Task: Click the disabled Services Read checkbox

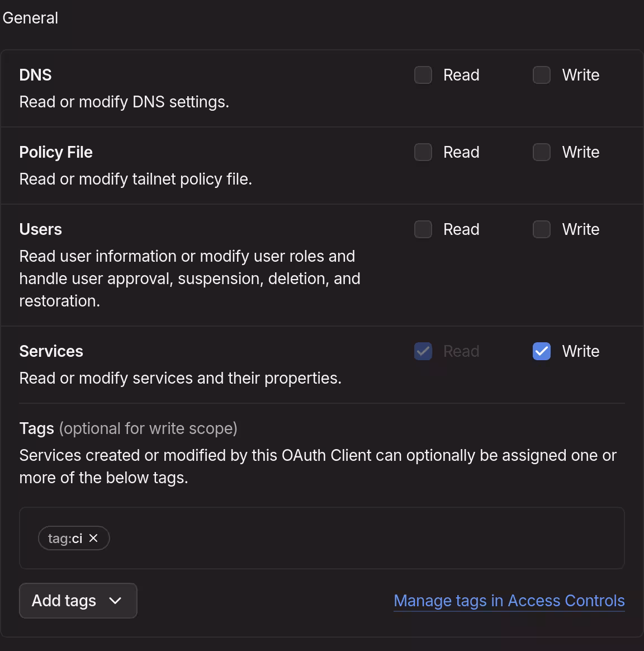Action: [423, 351]
